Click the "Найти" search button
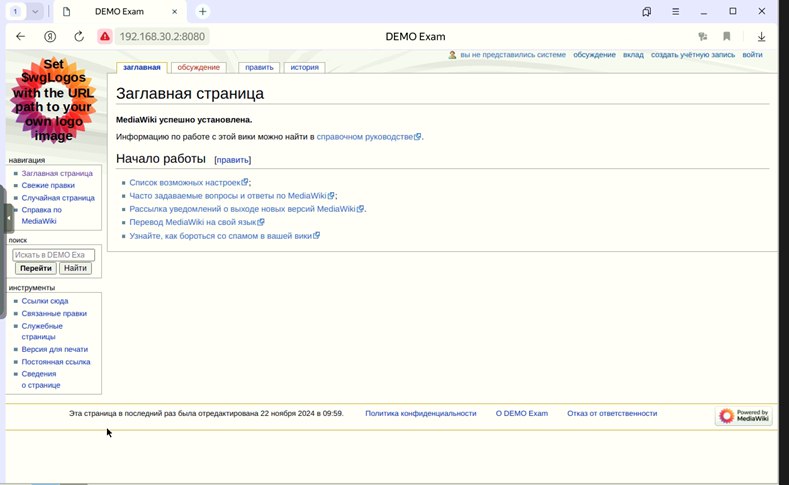The height and width of the screenshot is (485, 789). 75,268
